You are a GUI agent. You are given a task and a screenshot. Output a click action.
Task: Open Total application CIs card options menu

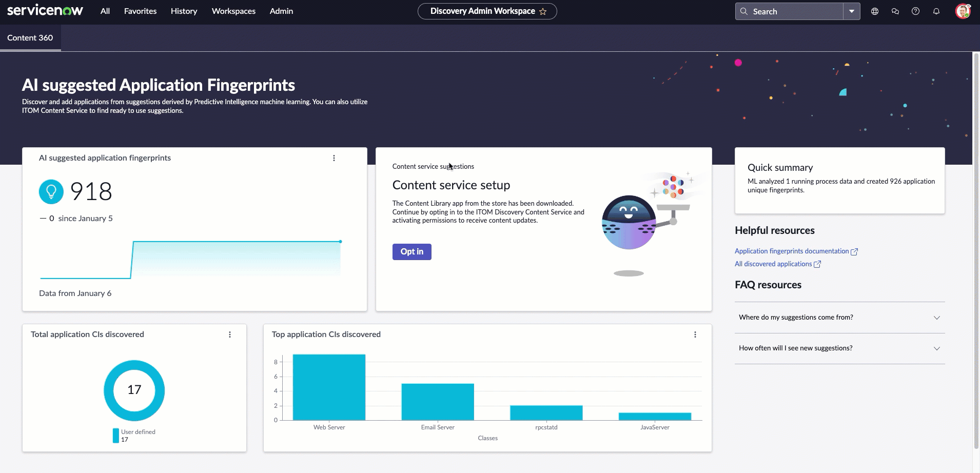[x=230, y=334]
